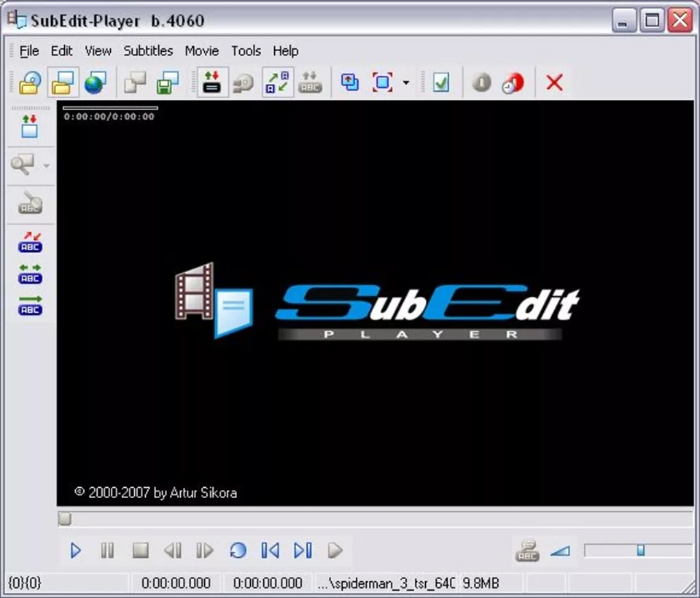
Task: Open the File menu
Action: coord(29,51)
